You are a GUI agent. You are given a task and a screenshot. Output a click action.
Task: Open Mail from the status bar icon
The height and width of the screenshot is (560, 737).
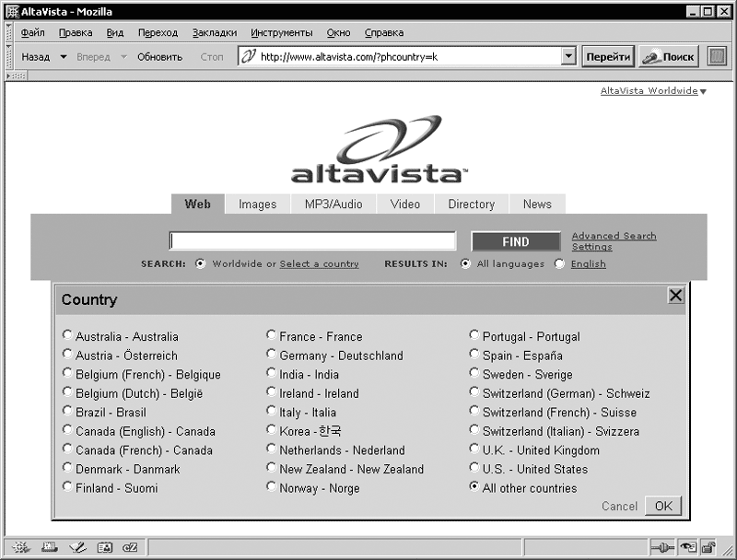pyautogui.click(x=49, y=547)
